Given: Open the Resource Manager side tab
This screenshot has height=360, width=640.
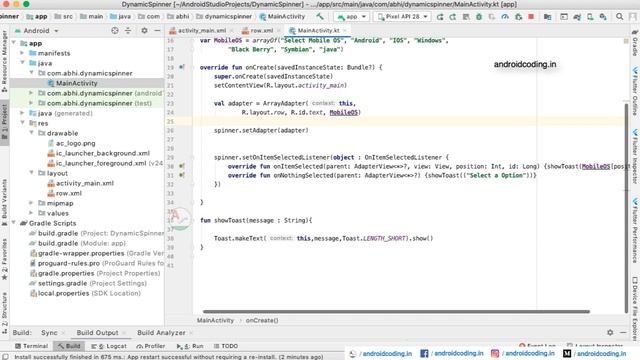Looking at the screenshot, I should (x=4, y=61).
